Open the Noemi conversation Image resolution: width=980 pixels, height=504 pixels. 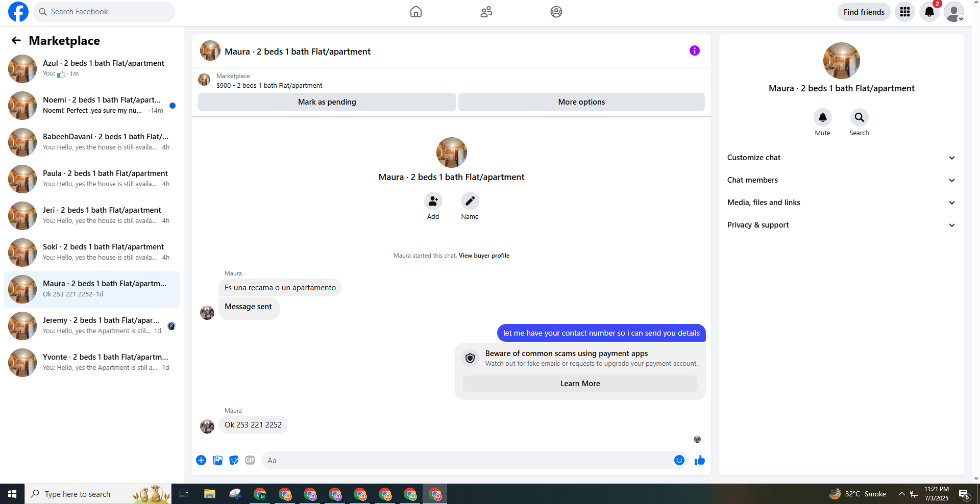coord(92,106)
